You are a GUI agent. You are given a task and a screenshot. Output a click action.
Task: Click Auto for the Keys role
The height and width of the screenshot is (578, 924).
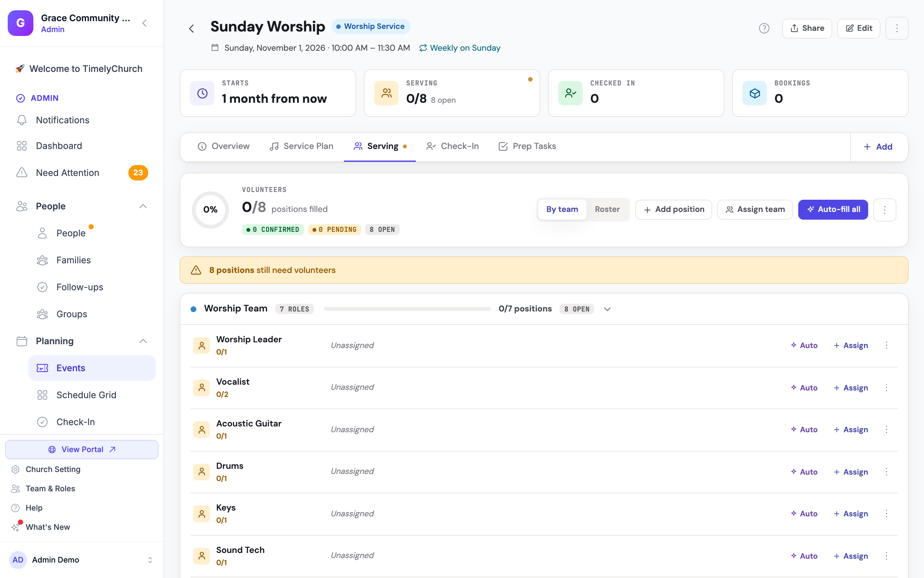(x=804, y=514)
